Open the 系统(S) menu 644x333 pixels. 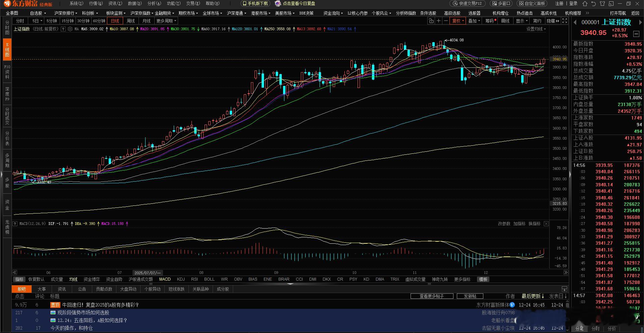pos(76,3)
